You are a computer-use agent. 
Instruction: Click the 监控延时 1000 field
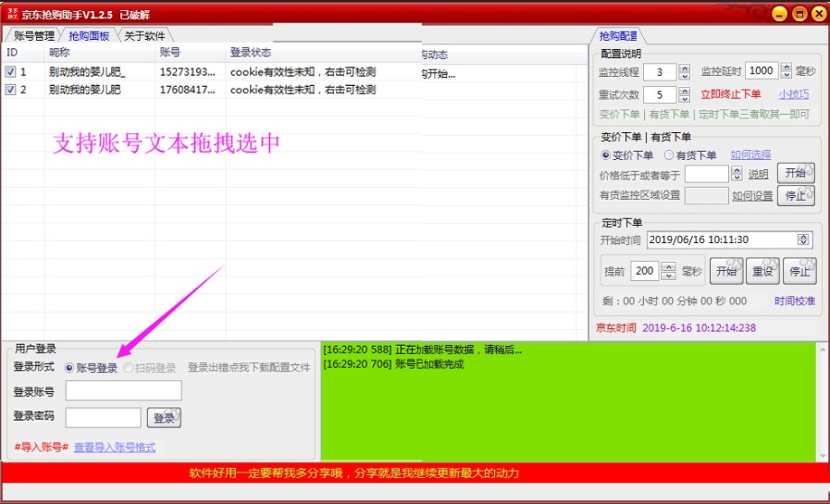coord(762,70)
